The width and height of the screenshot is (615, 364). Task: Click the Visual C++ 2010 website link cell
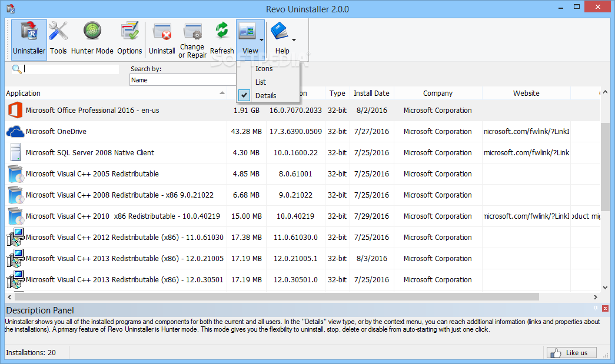point(526,216)
